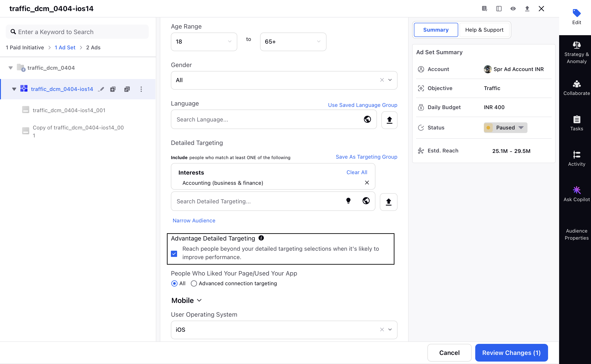Click the Traffic objective value
The height and width of the screenshot is (364, 591).
tap(492, 88)
